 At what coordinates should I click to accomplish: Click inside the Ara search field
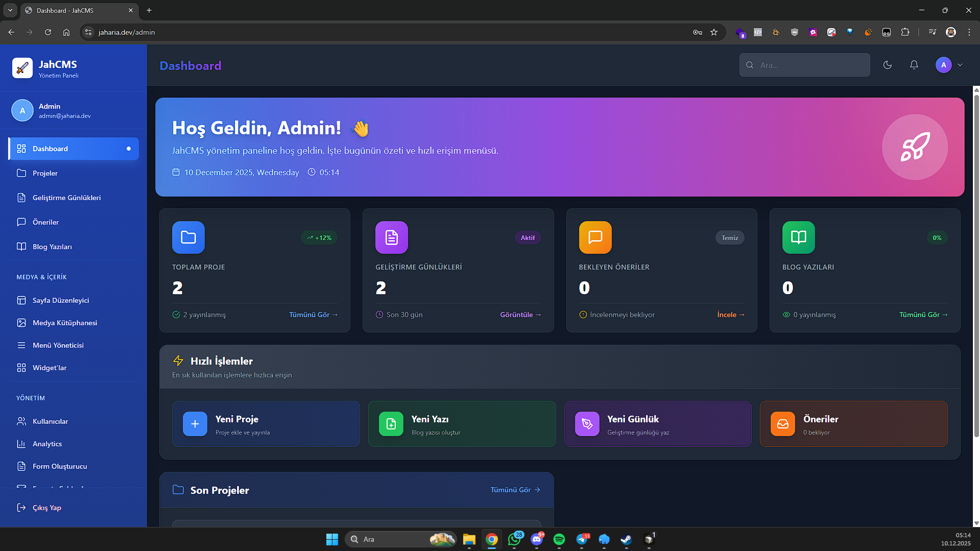804,65
